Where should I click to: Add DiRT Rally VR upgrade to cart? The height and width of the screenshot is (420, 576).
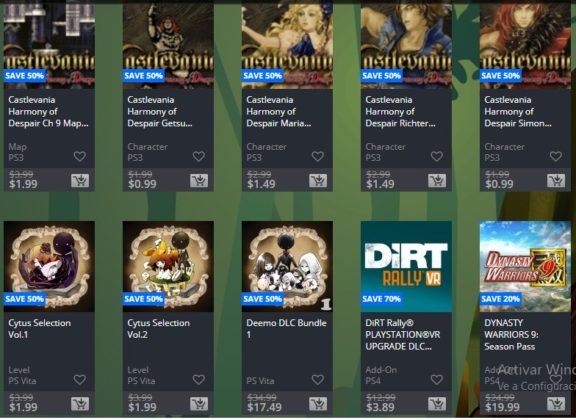pos(437,404)
